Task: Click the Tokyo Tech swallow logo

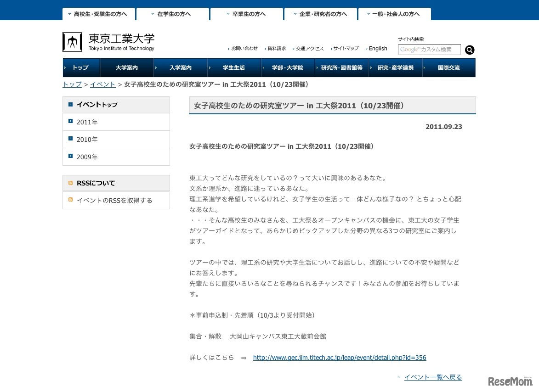Action: [72, 42]
